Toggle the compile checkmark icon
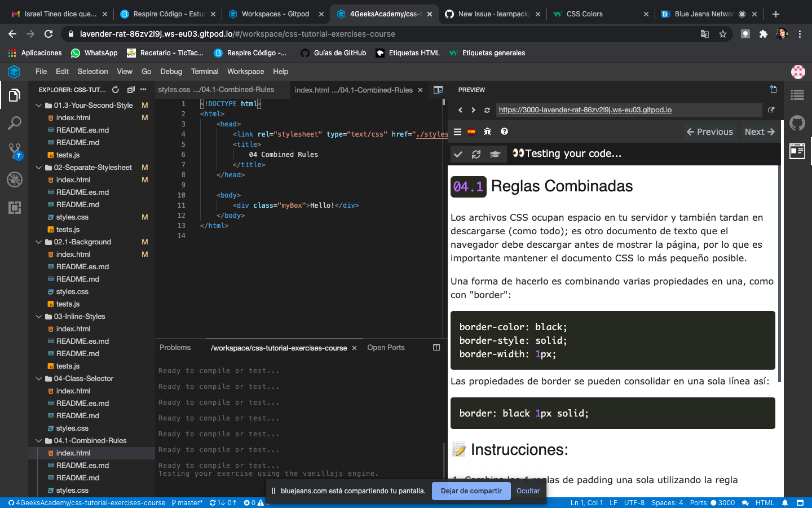This screenshot has width=812, height=508. click(458, 154)
